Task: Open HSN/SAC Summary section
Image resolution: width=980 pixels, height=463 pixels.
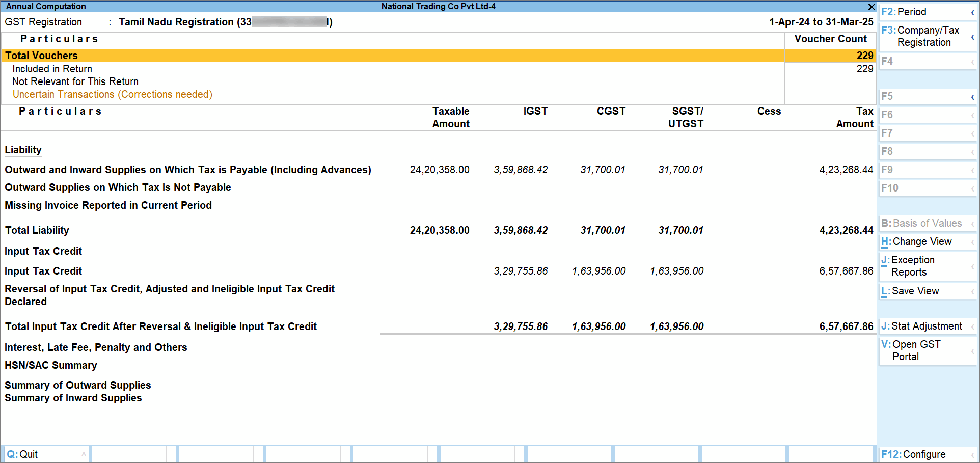Action: point(51,365)
